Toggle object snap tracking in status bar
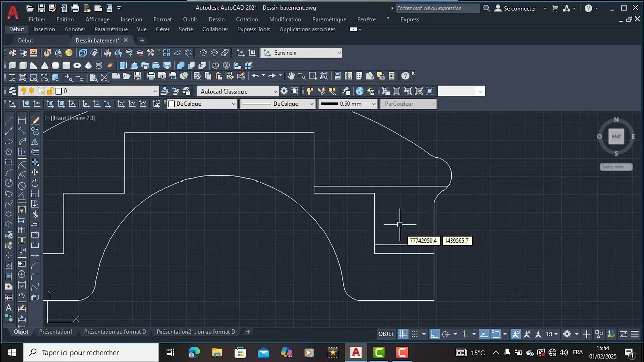644x362 pixels. tap(484, 334)
